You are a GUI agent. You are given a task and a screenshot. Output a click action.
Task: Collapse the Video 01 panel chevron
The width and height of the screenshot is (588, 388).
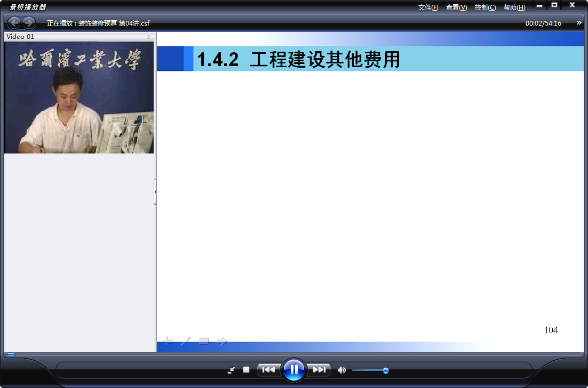tap(148, 37)
